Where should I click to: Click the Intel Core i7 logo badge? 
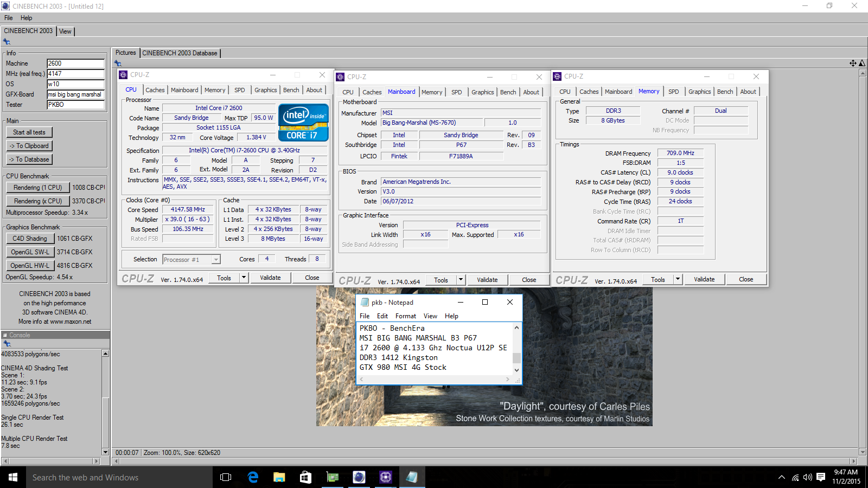tap(303, 123)
